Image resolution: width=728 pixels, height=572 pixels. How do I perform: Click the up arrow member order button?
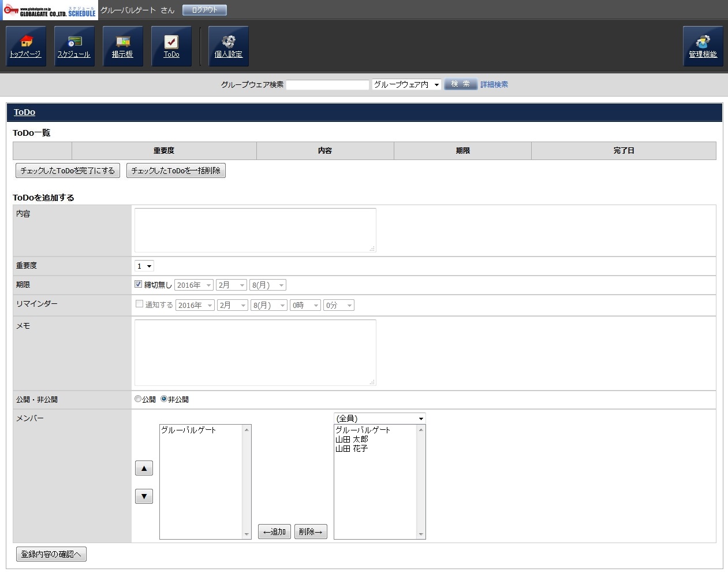[x=144, y=468]
